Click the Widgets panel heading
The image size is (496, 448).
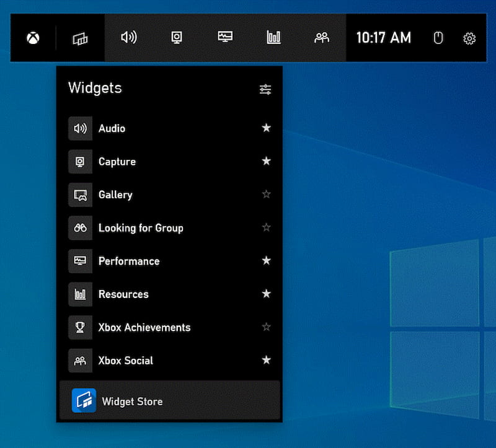[95, 88]
